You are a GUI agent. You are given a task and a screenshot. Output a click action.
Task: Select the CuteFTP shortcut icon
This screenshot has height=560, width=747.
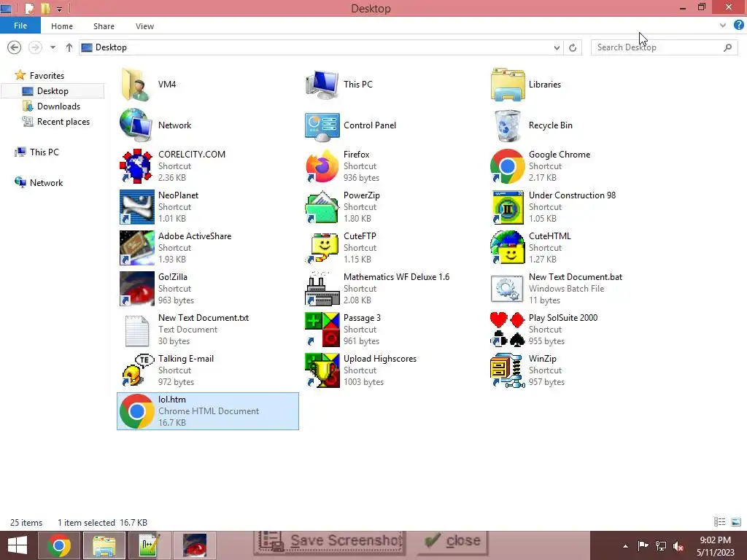[x=322, y=248]
